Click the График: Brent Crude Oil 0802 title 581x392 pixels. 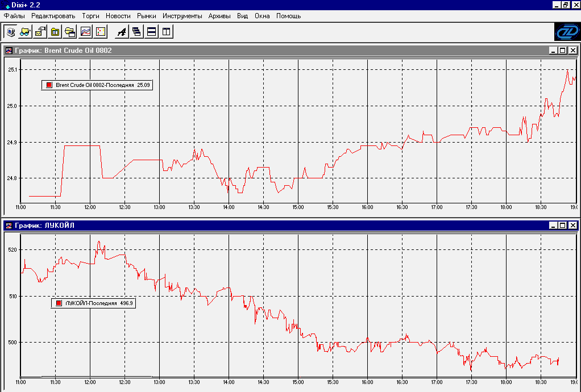tap(63, 51)
